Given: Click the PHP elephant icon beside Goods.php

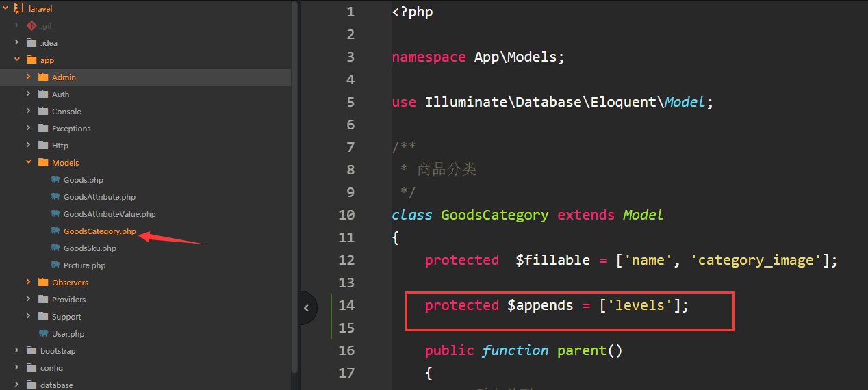Looking at the screenshot, I should (x=55, y=180).
